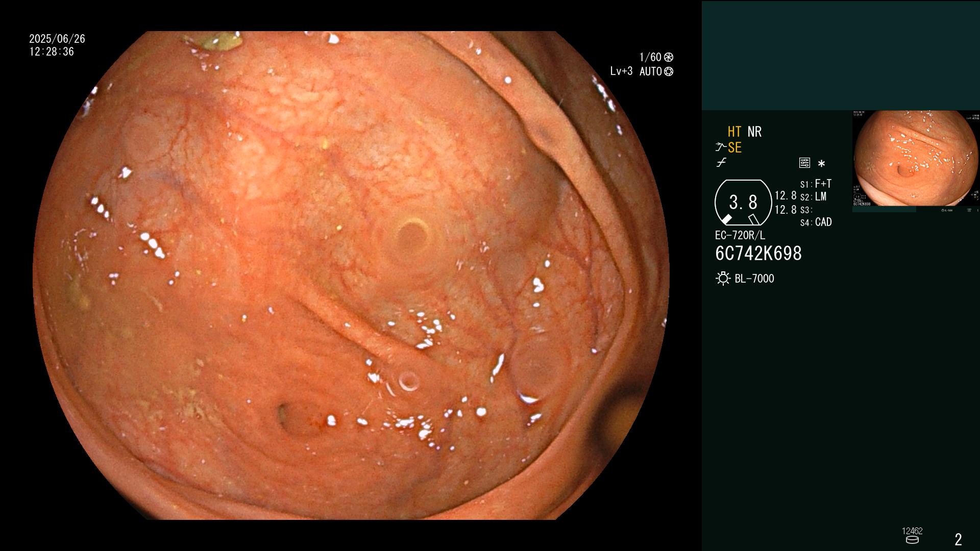Click the scope tip diameter 3.8 graphic
This screenshot has height=551, width=980.
743,203
